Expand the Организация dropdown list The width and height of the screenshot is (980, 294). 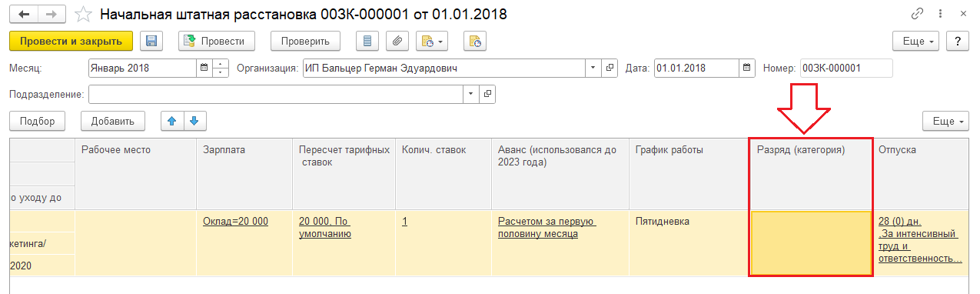(593, 68)
